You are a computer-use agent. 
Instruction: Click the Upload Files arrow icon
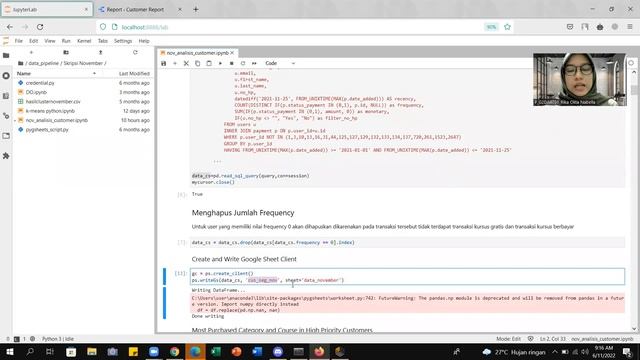100,52
